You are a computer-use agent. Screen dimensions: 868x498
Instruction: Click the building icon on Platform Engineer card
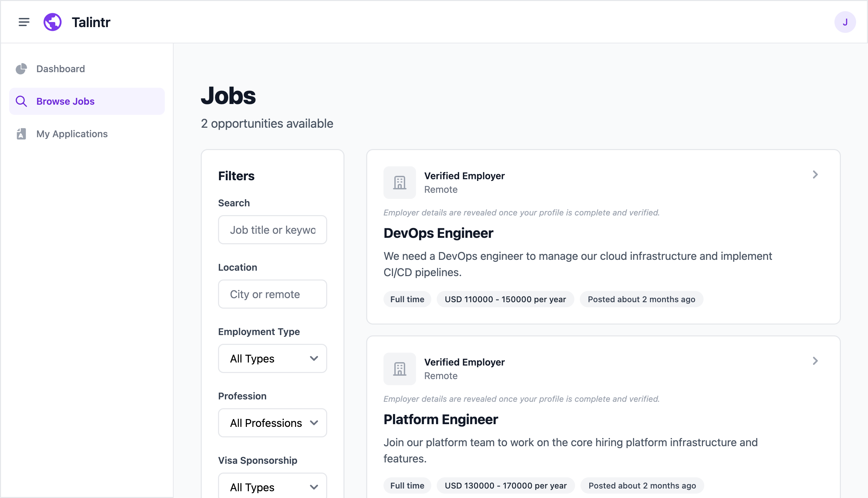coord(399,369)
